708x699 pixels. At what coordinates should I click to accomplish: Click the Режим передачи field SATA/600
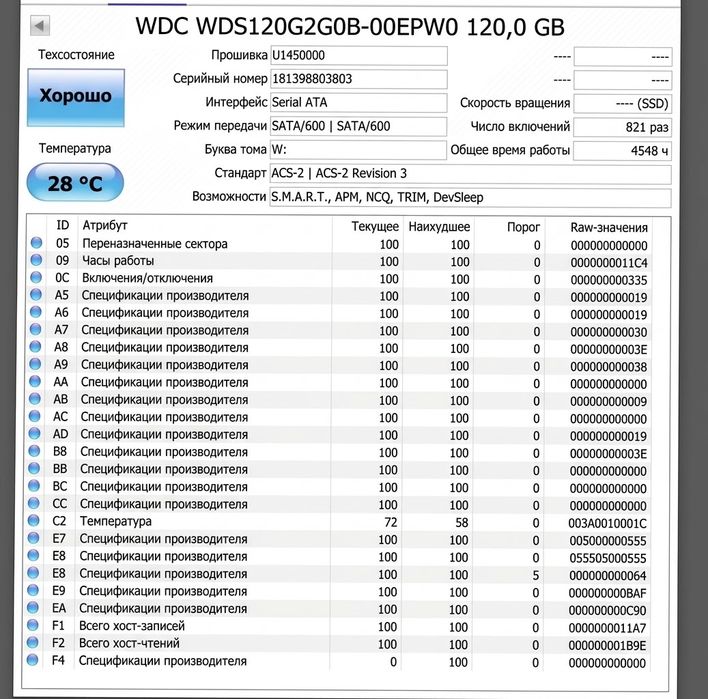point(359,126)
